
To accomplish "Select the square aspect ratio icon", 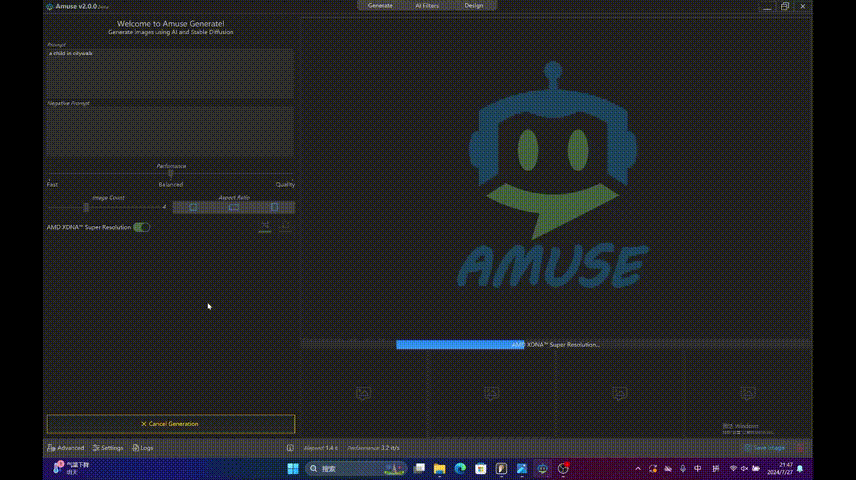I will click(193, 207).
